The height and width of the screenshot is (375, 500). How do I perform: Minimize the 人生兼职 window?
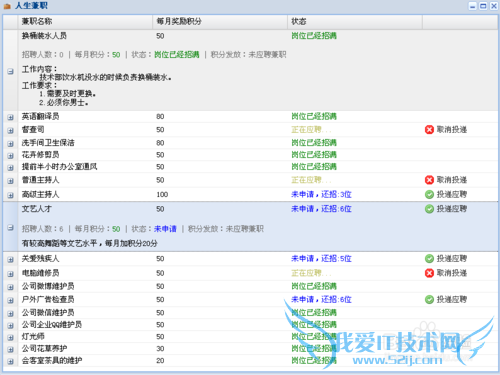click(x=473, y=6)
